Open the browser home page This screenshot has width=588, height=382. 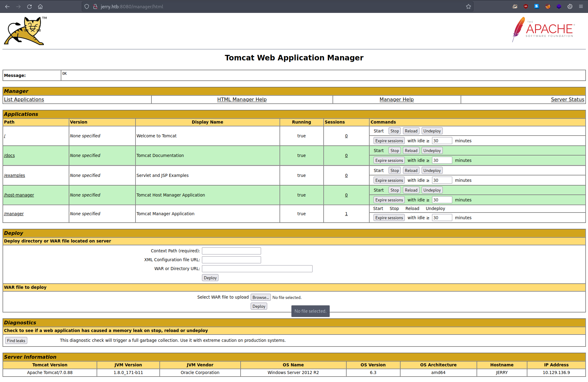pos(40,6)
